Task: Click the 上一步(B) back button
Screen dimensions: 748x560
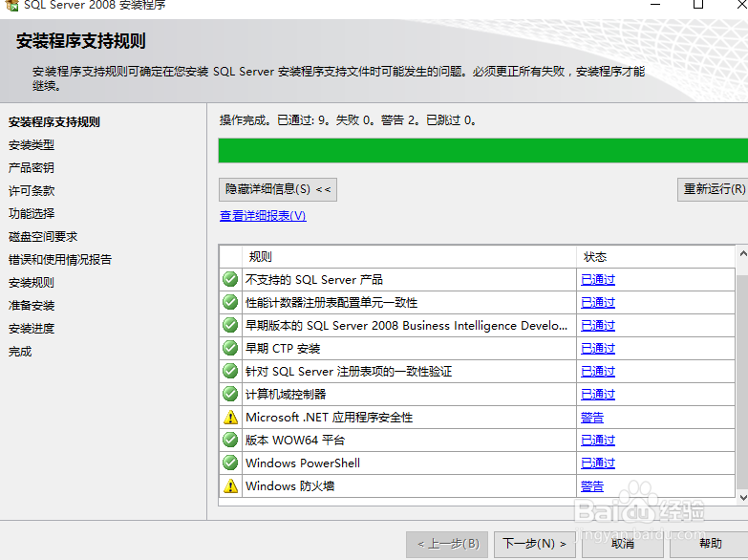Action: (447, 544)
